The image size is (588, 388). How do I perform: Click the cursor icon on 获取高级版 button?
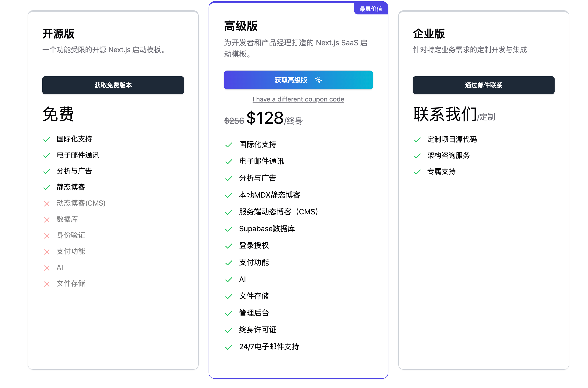tap(318, 80)
